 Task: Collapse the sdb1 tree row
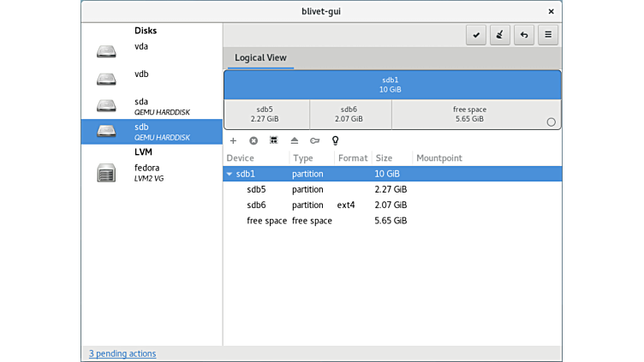(230, 174)
